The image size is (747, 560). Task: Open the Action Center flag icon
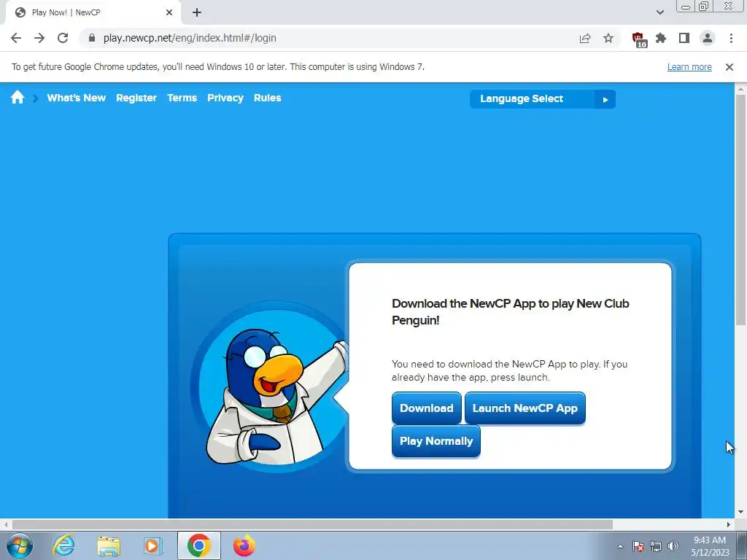pos(638,546)
